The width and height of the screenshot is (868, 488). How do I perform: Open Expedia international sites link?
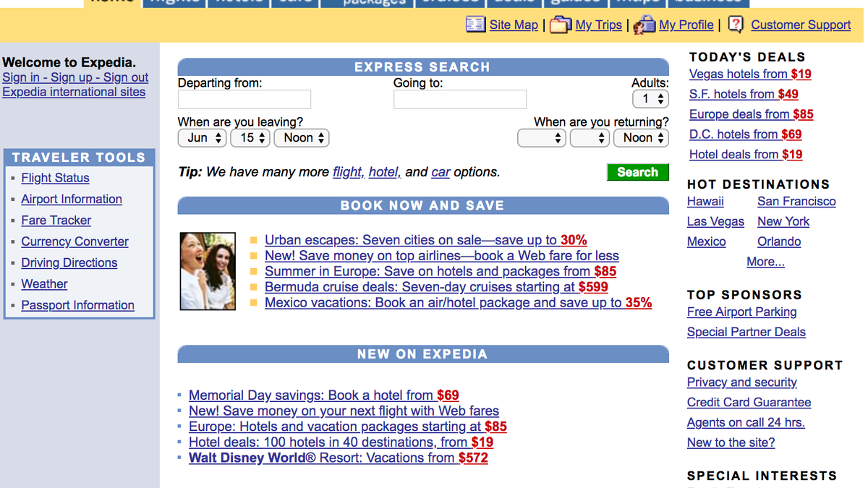(x=74, y=92)
